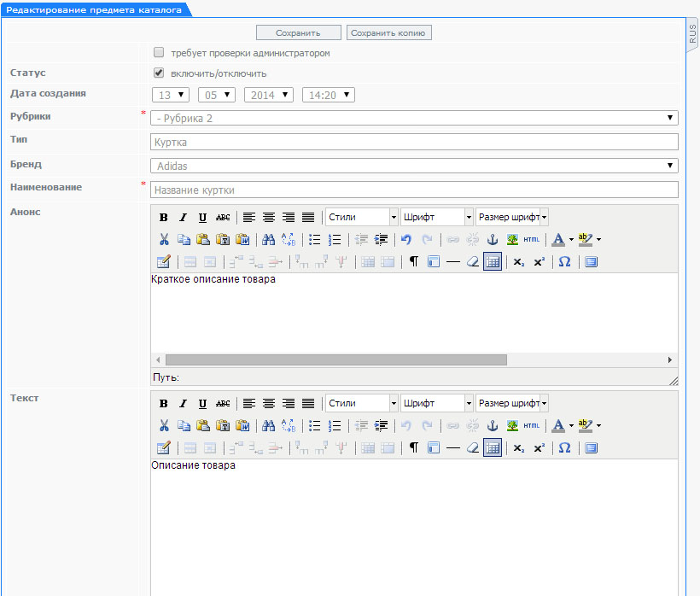Open HTML source editor in Текст toolbar
The image size is (700, 596).
tap(532, 425)
